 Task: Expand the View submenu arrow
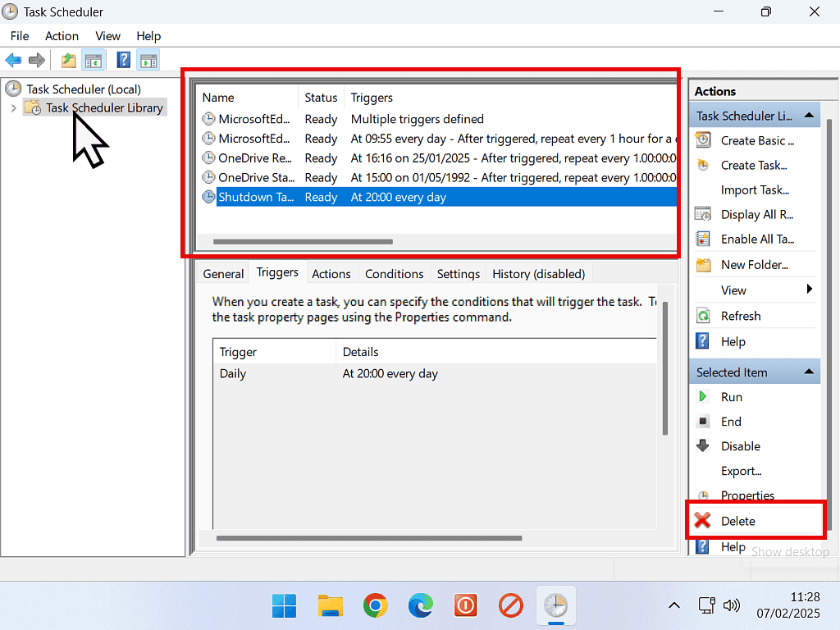coord(809,290)
